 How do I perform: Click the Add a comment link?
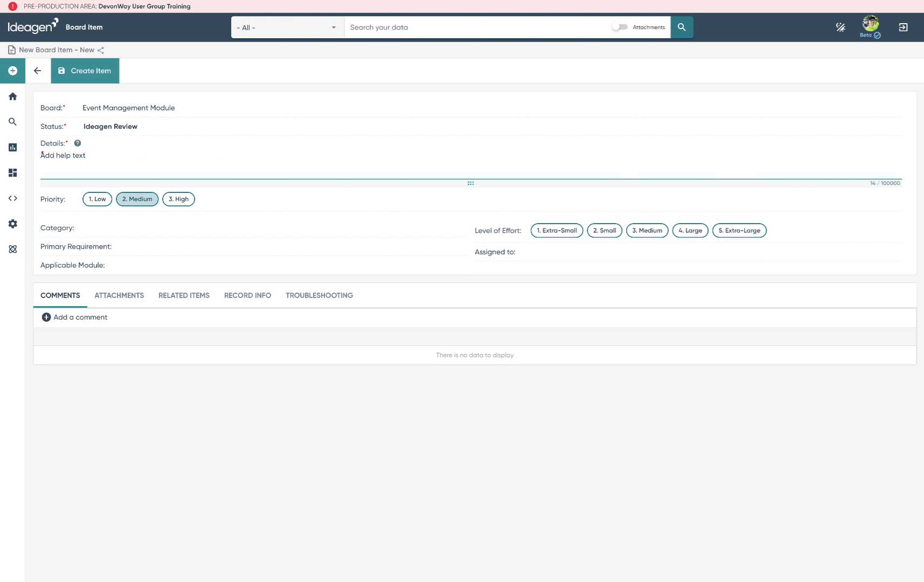pyautogui.click(x=80, y=317)
